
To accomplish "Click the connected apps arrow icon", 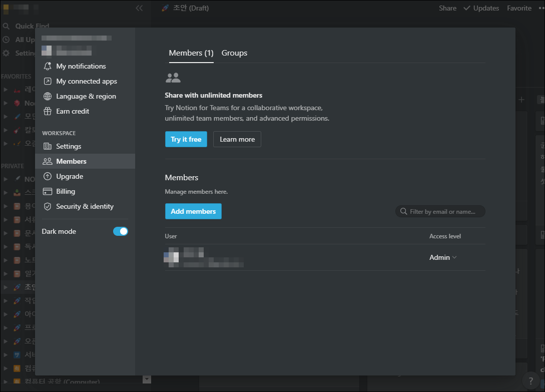I will coord(48,81).
